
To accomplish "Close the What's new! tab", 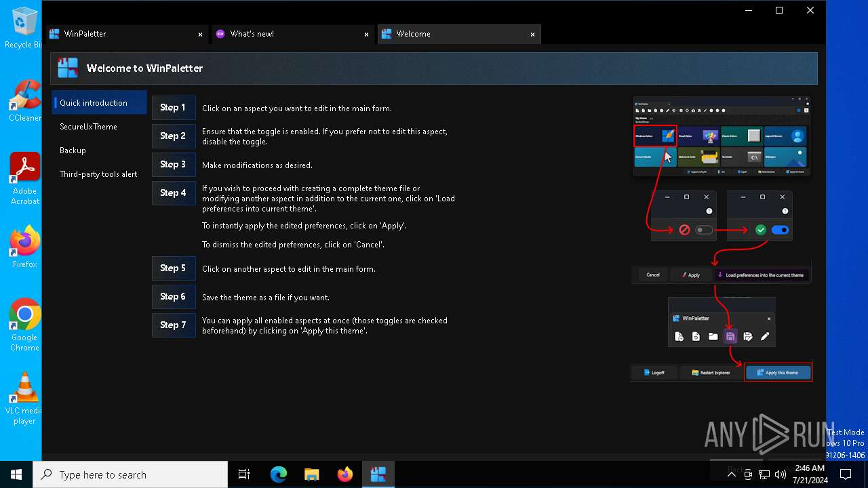I will click(366, 34).
